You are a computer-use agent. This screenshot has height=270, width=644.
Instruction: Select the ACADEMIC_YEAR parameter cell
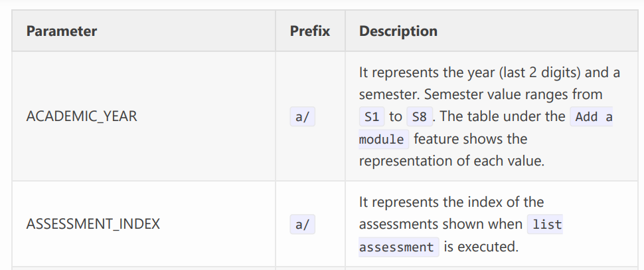(x=82, y=116)
